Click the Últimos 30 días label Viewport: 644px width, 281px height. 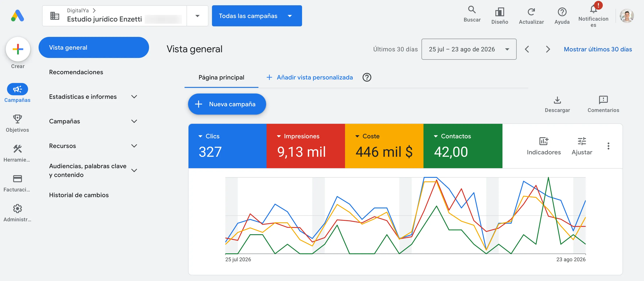pos(395,49)
